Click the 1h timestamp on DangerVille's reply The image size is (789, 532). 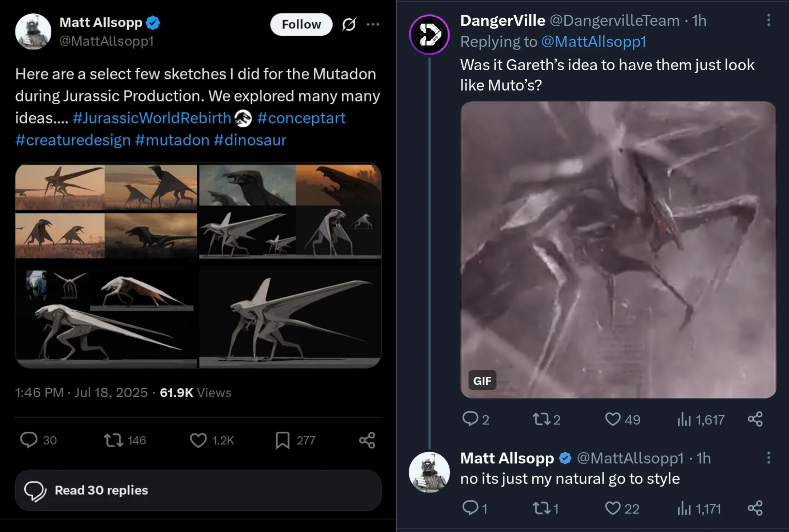coord(699,21)
